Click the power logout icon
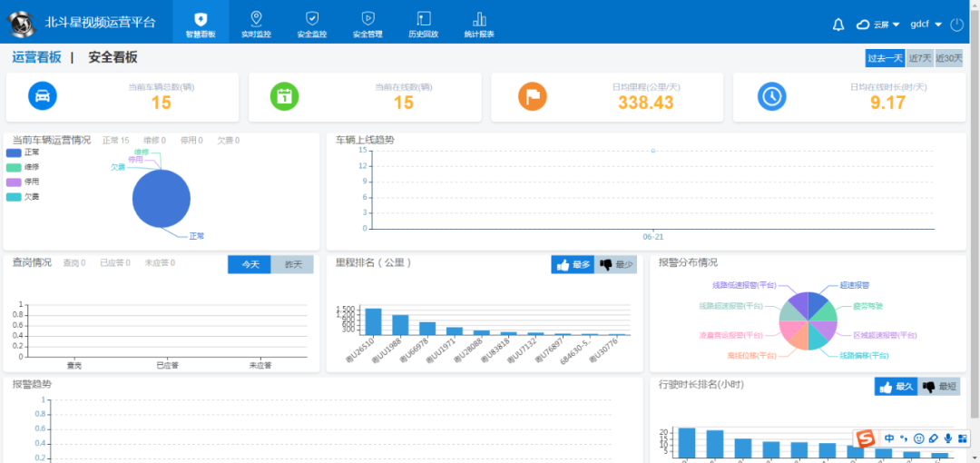This screenshot has height=463, width=980. tap(956, 25)
